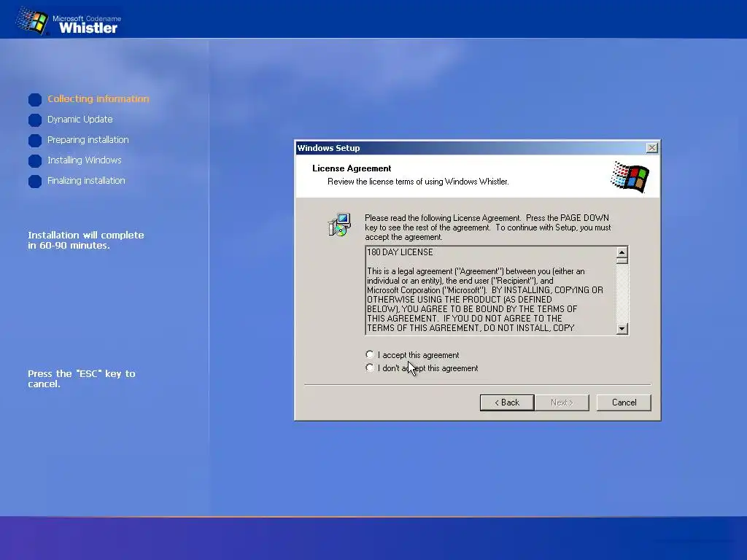
Task: Click the Cancel button
Action: pyautogui.click(x=624, y=402)
